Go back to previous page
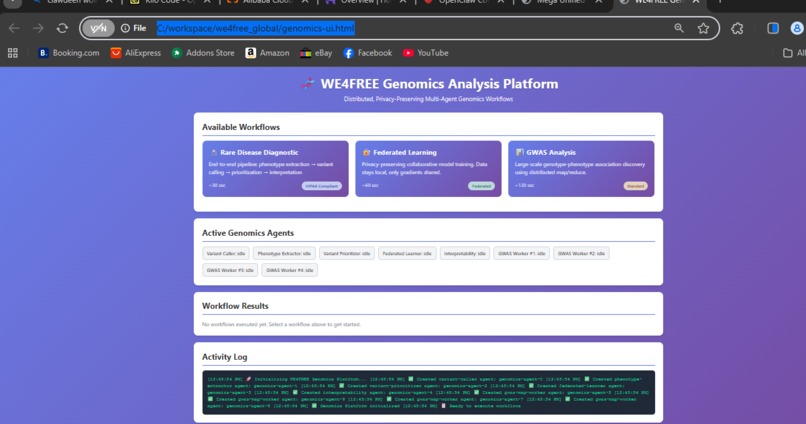The height and width of the screenshot is (424, 806). pyautogui.click(x=14, y=28)
